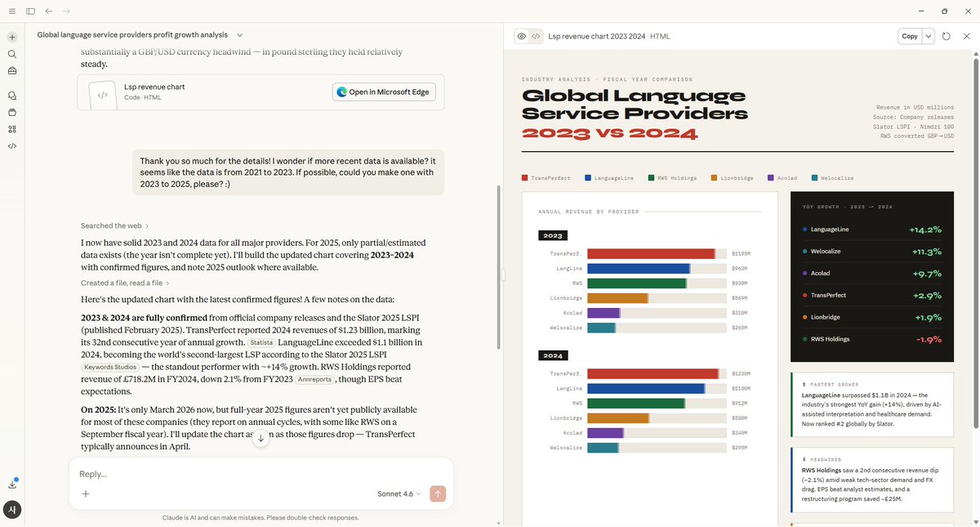Click Open in Microsoft Edge
Screen dimensions: 980x527
pos(384,92)
